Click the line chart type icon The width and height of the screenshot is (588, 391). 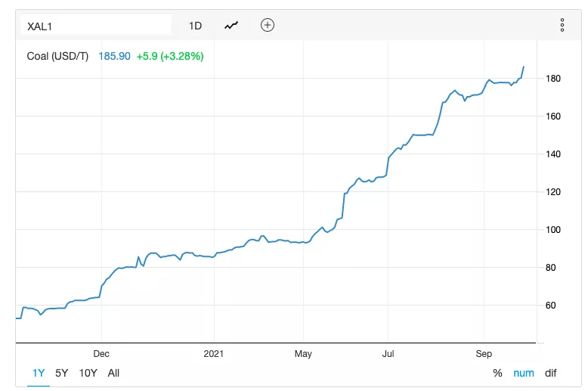(231, 25)
